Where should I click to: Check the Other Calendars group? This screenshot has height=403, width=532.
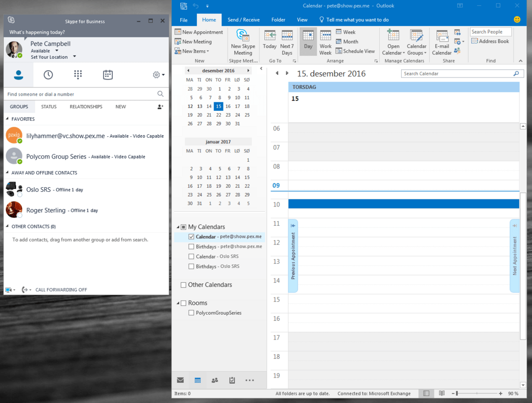[183, 285]
